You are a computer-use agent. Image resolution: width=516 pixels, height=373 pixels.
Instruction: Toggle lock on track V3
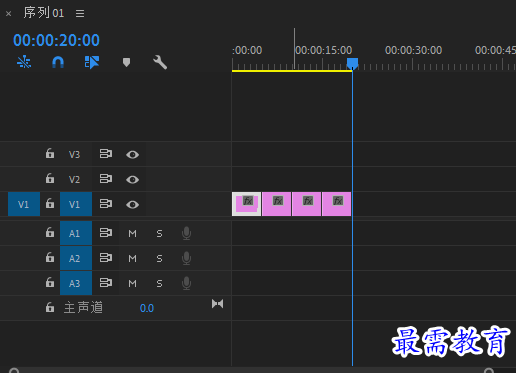tap(50, 153)
